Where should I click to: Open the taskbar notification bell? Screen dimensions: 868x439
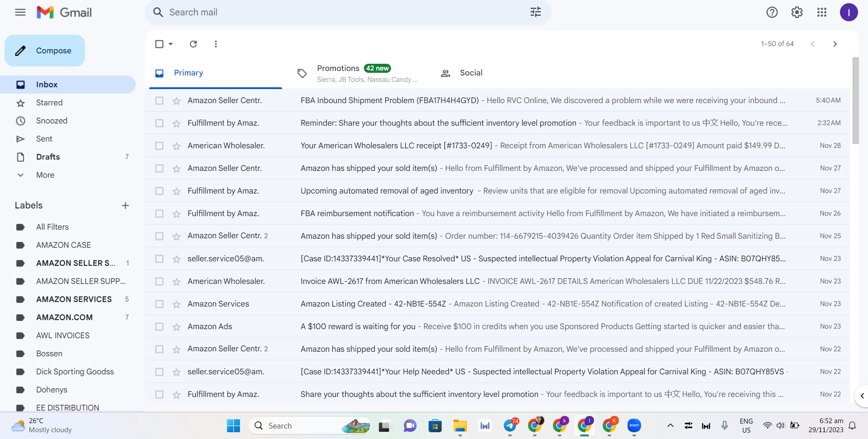[x=852, y=425]
